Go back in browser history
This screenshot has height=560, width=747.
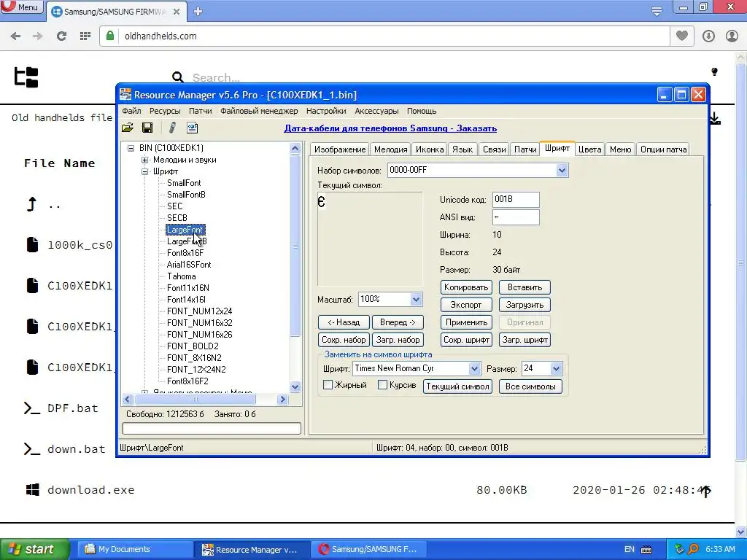(15, 36)
